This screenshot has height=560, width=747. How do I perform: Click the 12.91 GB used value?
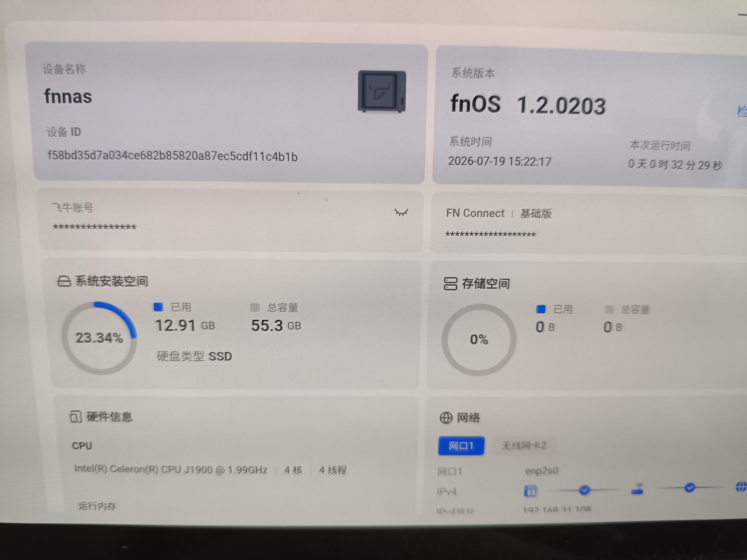(x=185, y=325)
